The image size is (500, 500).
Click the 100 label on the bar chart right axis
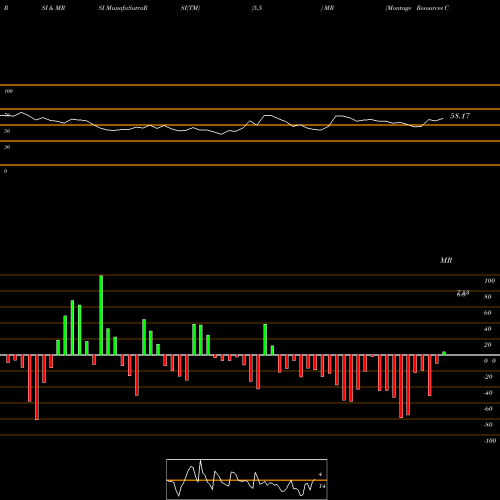pyautogui.click(x=489, y=281)
